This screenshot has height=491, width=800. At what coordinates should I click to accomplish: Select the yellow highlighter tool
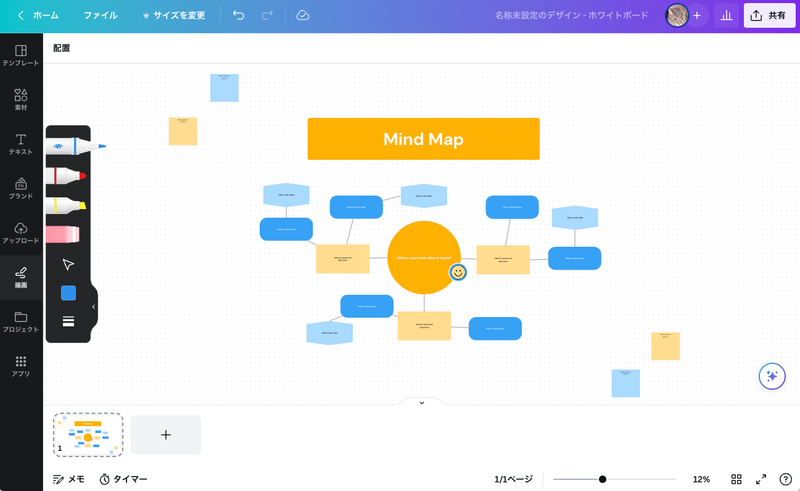(x=67, y=205)
